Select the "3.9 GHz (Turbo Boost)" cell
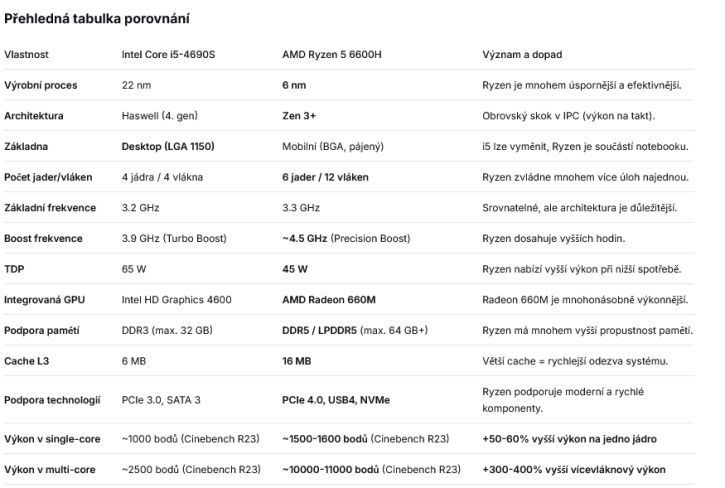 click(x=174, y=238)
